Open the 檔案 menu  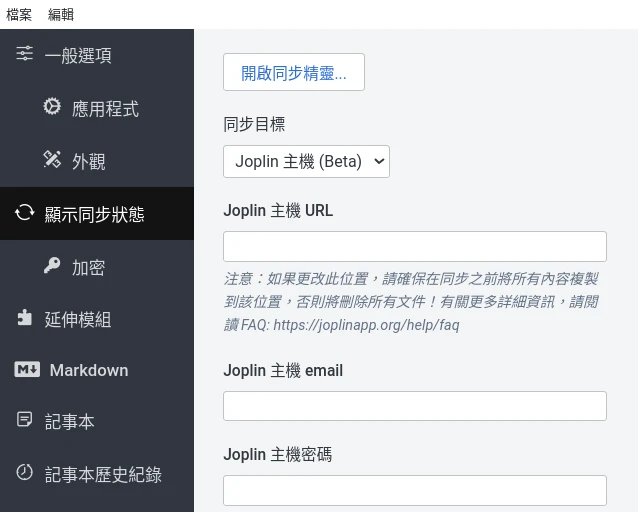pos(19,14)
